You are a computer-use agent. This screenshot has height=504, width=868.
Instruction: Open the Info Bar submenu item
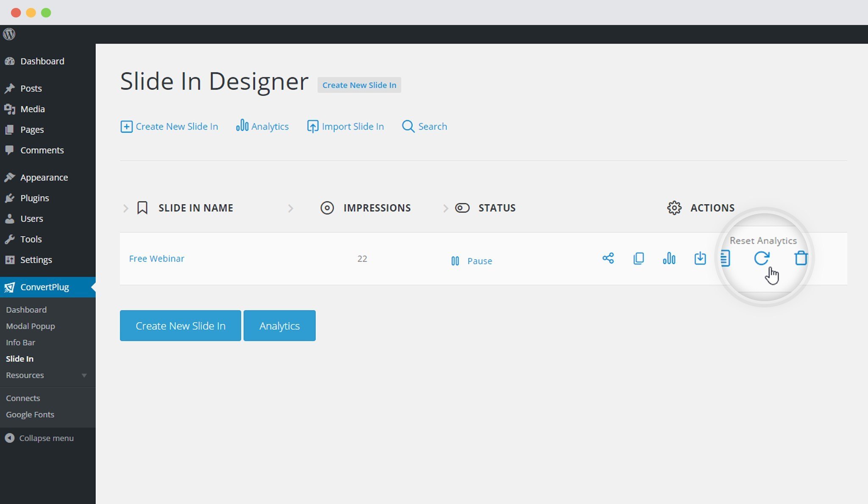pyautogui.click(x=20, y=342)
